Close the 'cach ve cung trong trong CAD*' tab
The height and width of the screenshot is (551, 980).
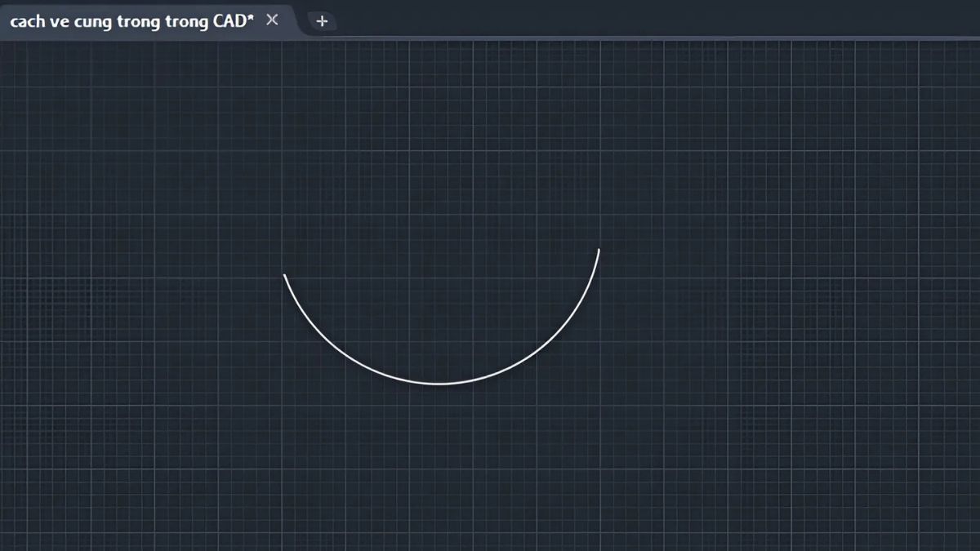[x=272, y=20]
